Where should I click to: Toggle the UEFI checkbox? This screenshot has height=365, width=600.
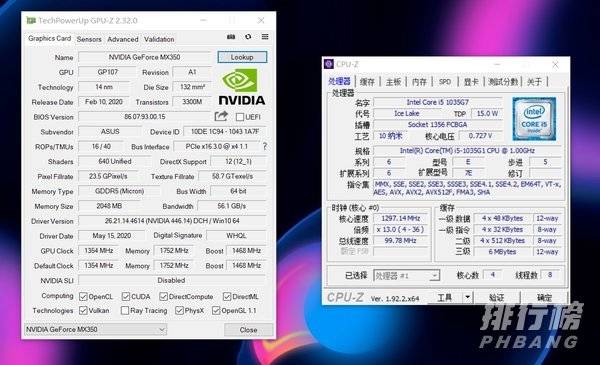pyautogui.click(x=240, y=117)
